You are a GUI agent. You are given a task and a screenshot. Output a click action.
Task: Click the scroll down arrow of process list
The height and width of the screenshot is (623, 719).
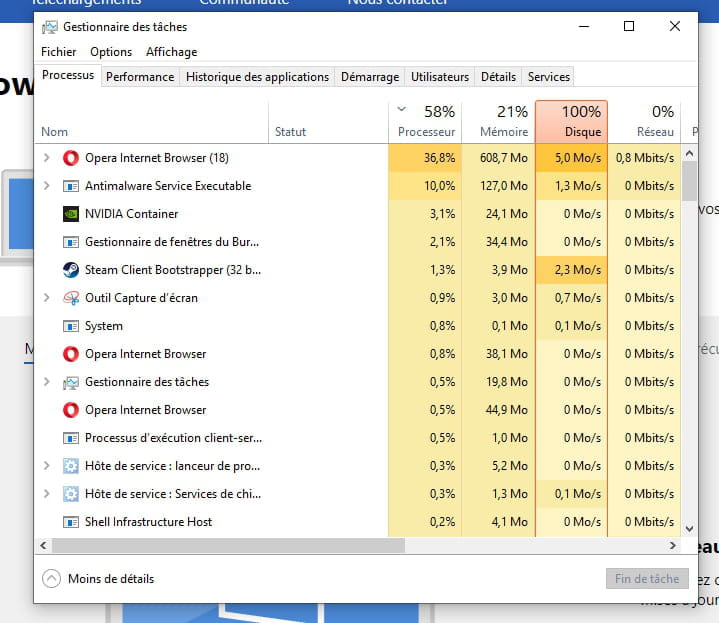pyautogui.click(x=689, y=529)
